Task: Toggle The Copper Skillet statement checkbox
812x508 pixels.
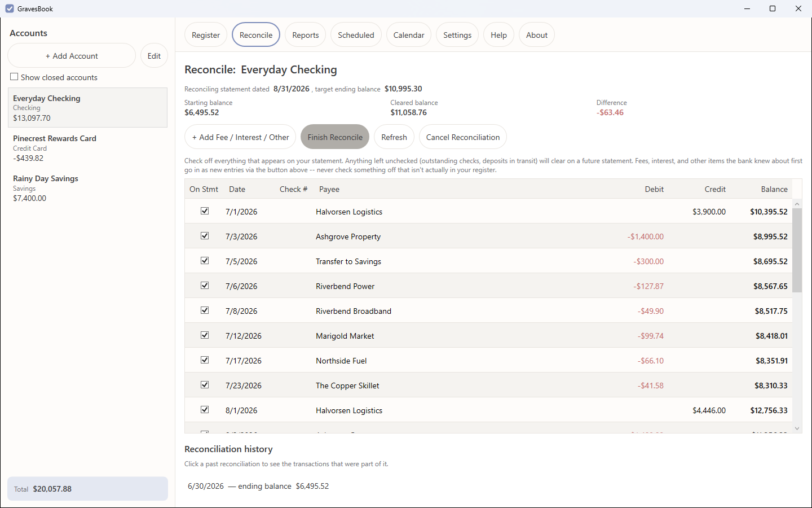Action: [205, 385]
